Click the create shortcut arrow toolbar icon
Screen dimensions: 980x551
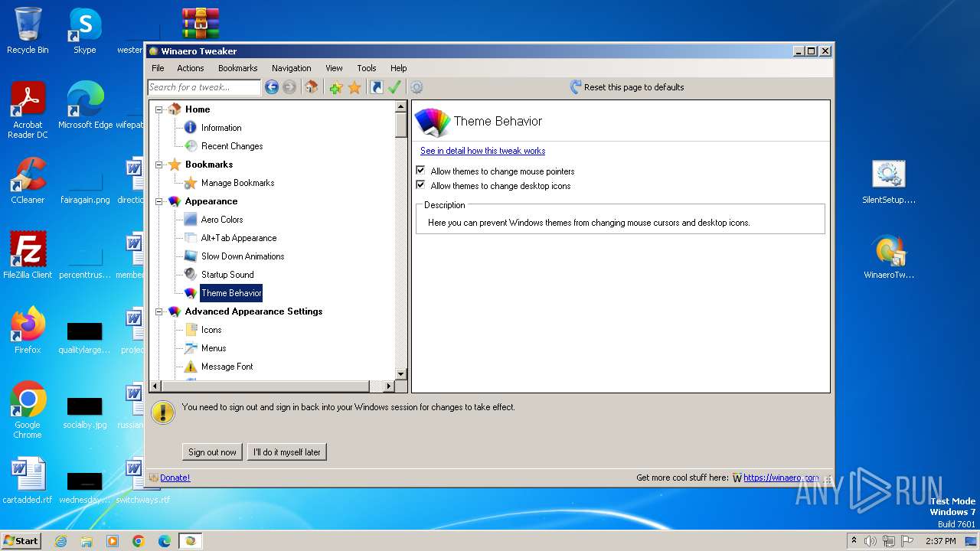point(376,87)
